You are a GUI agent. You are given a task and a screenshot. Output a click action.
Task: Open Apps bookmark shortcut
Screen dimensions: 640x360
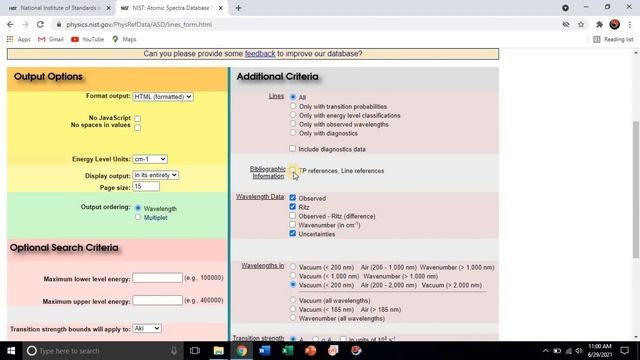pos(19,39)
